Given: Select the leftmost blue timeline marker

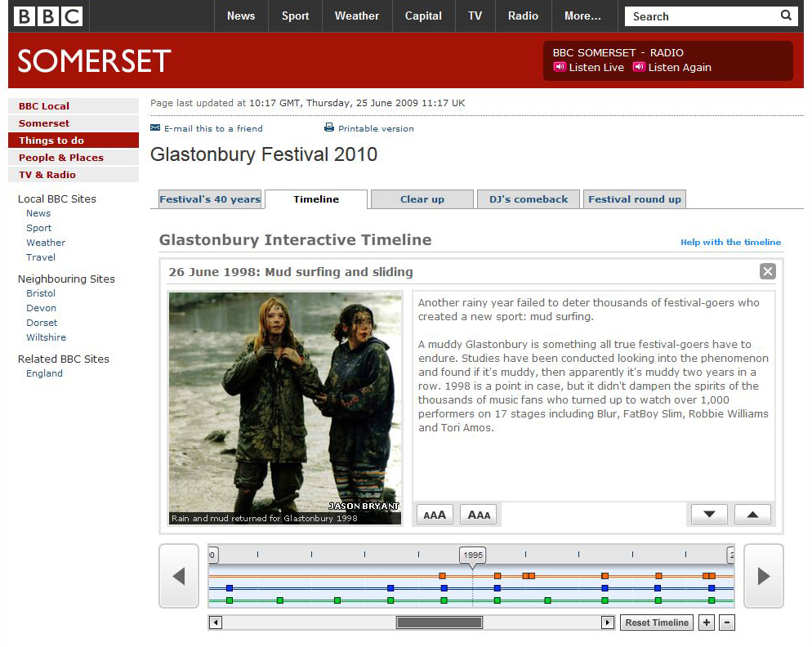Looking at the screenshot, I should point(230,588).
